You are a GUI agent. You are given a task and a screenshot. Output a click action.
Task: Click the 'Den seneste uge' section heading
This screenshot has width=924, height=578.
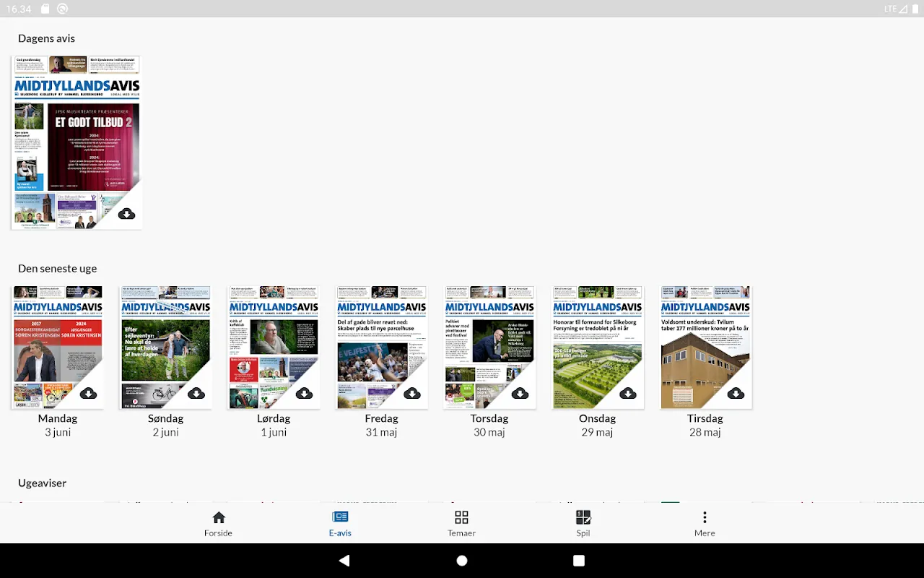point(58,268)
